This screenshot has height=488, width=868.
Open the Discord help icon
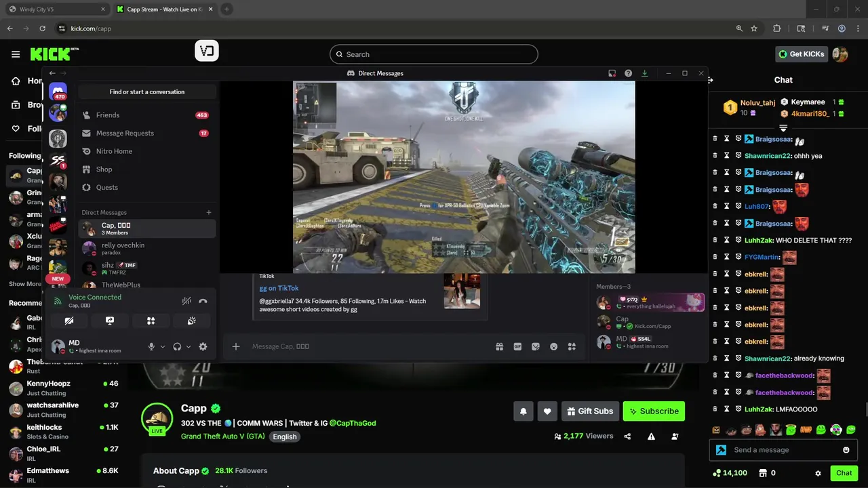[628, 73]
